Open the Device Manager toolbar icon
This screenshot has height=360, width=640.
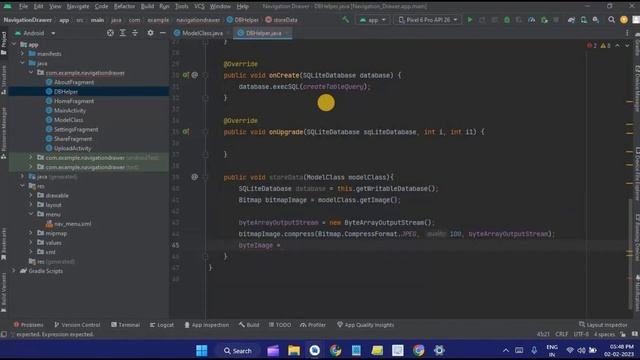(x=584, y=20)
